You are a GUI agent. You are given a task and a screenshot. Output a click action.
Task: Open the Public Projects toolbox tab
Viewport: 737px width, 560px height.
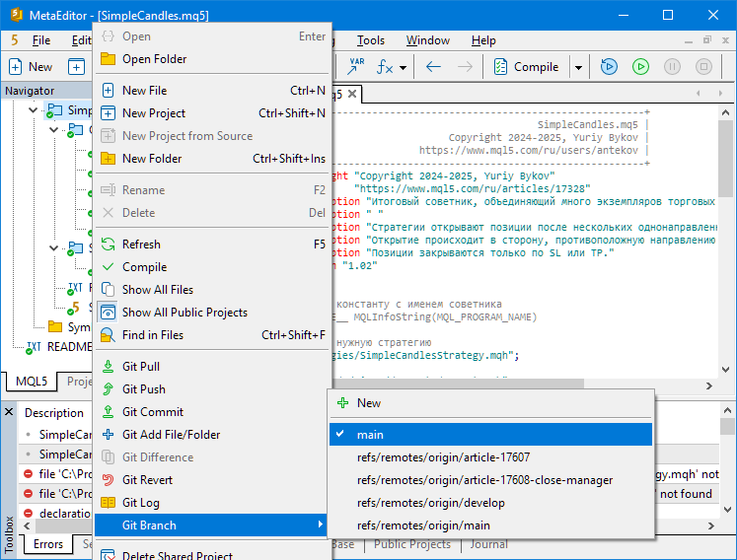point(411,544)
